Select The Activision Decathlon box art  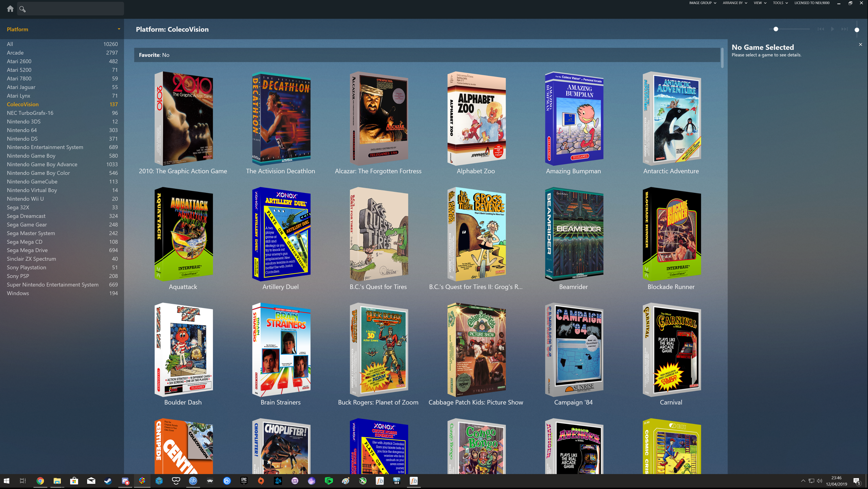point(281,118)
